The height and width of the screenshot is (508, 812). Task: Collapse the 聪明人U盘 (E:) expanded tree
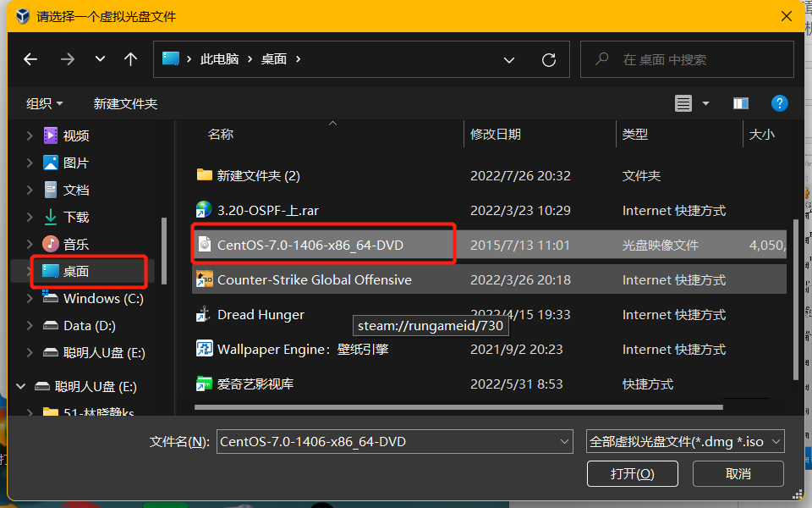20,387
